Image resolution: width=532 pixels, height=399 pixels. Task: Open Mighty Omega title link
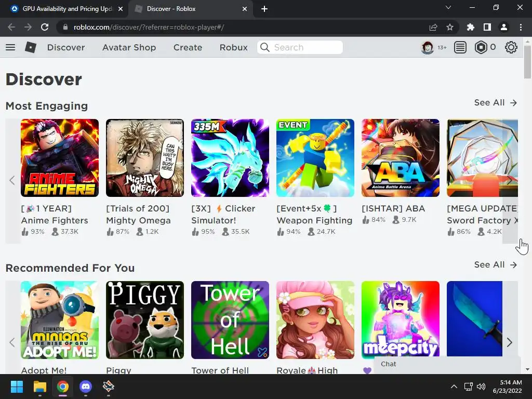coord(138,215)
